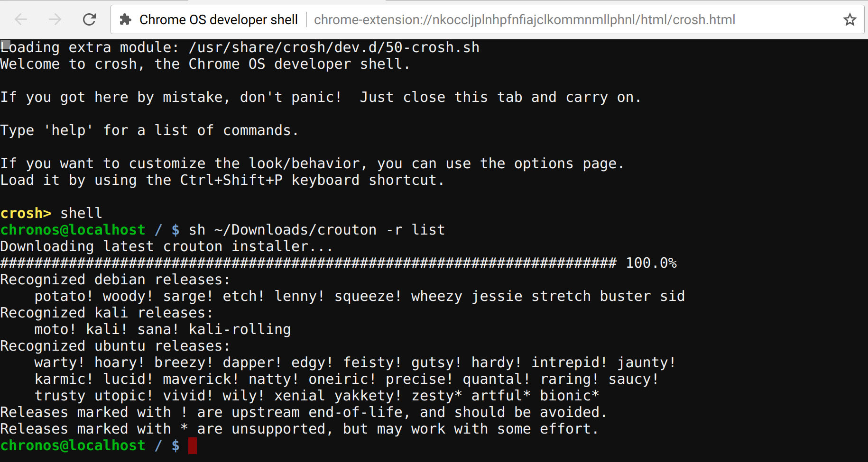
Task: Click the '100.0%' progress value
Action: (651, 263)
